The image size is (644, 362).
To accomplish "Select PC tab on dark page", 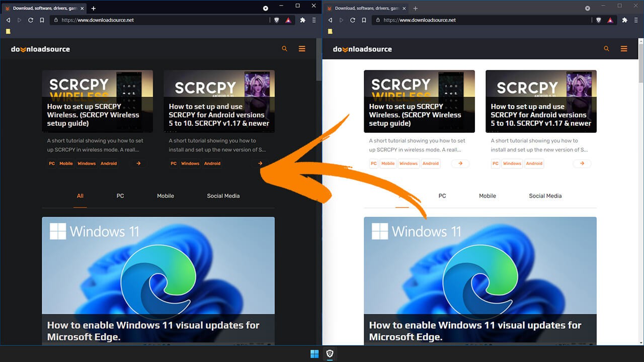I will pos(120,196).
